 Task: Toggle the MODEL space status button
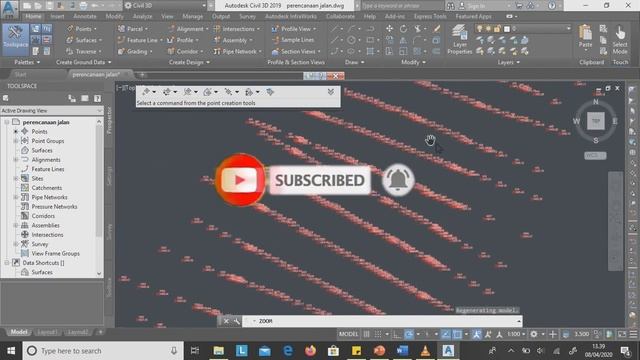[x=348, y=334]
